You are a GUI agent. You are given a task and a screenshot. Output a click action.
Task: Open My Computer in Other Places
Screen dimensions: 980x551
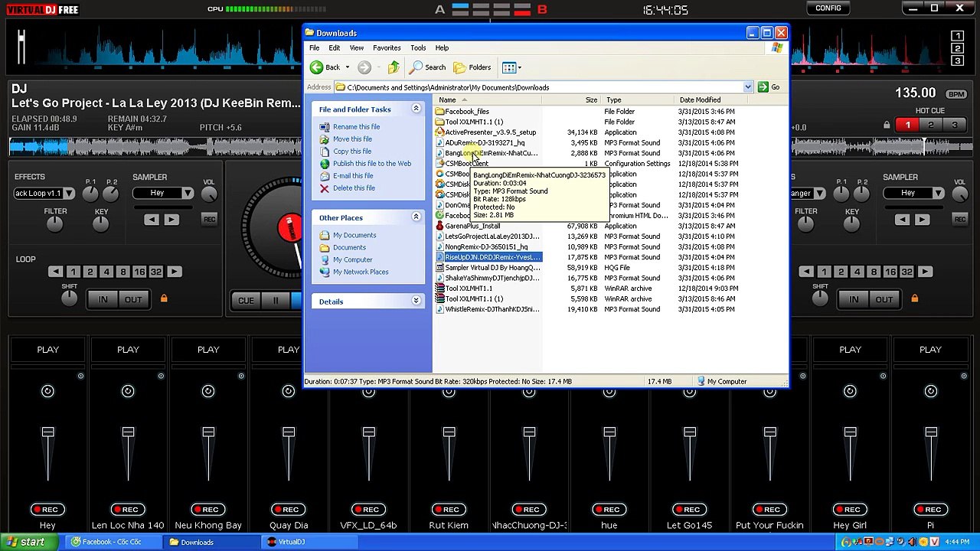[352, 259]
